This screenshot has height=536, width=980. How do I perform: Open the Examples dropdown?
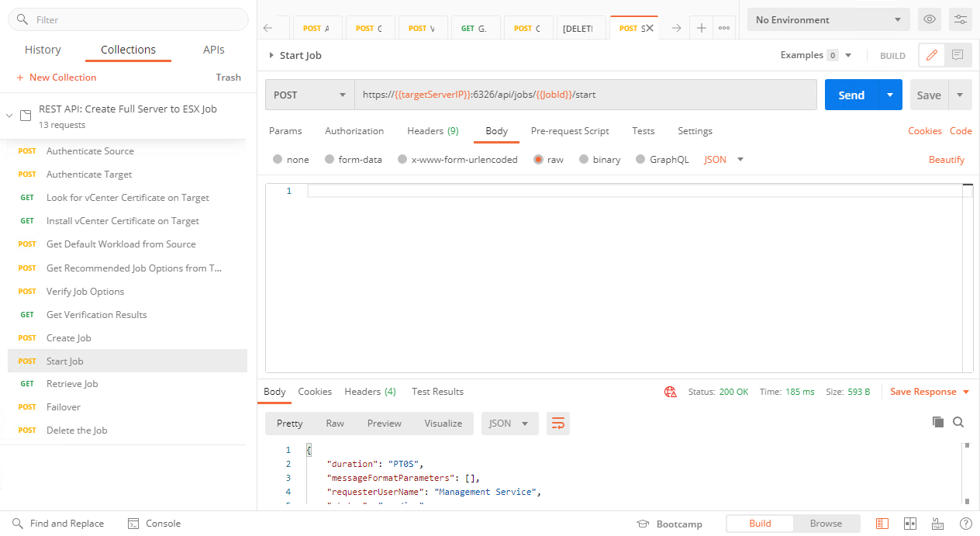point(816,55)
